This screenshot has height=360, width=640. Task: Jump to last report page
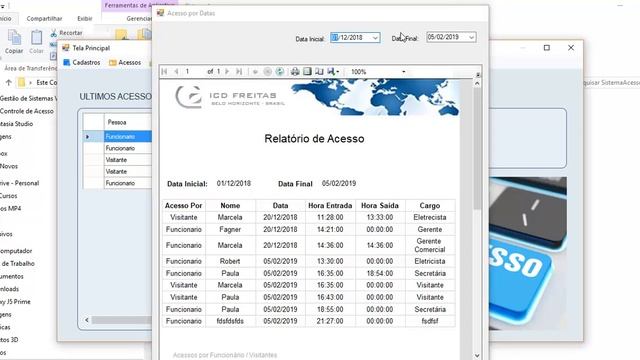(239, 71)
